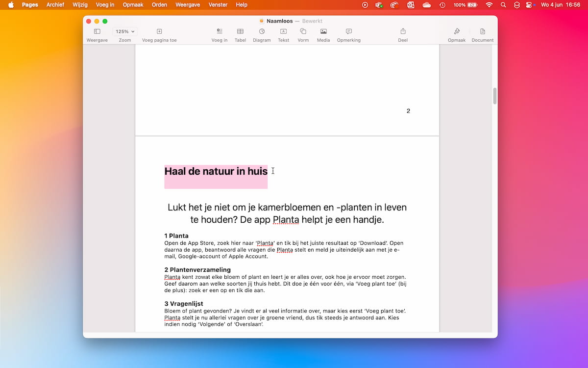Click the Media toolbar icon
Screen dimensions: 588x368
(x=323, y=31)
